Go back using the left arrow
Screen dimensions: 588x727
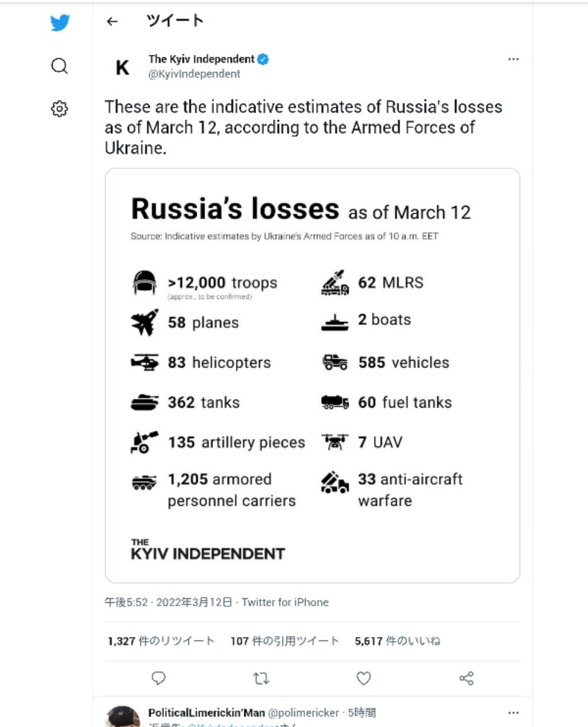click(112, 21)
